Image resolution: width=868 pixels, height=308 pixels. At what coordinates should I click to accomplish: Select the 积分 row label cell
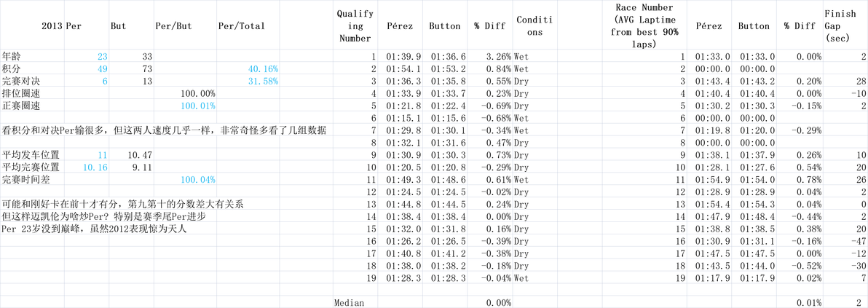33,68
